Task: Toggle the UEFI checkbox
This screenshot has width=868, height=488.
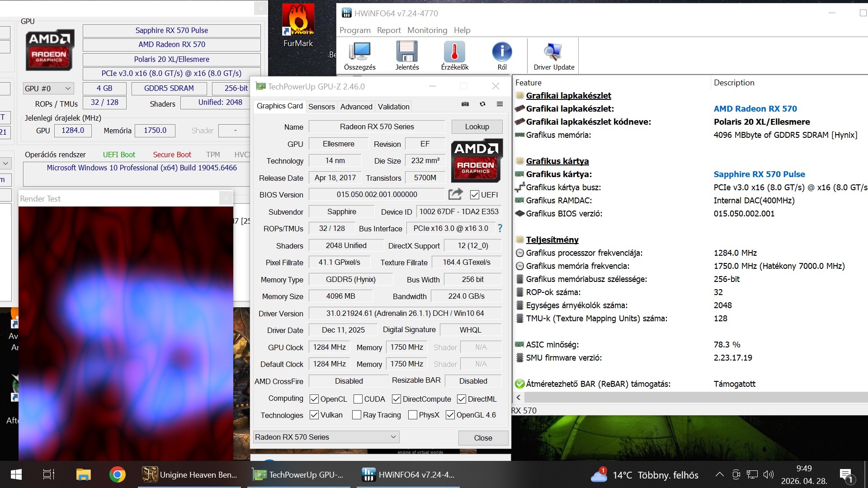Action: click(474, 195)
